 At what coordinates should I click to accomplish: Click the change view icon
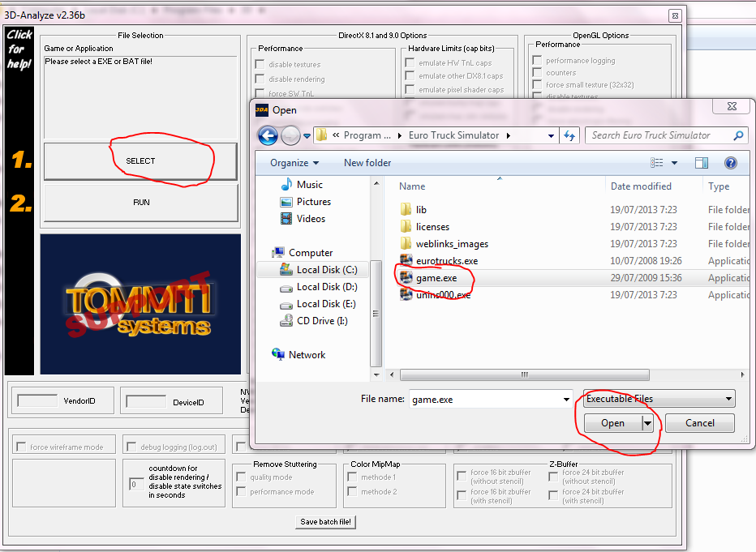point(657,163)
